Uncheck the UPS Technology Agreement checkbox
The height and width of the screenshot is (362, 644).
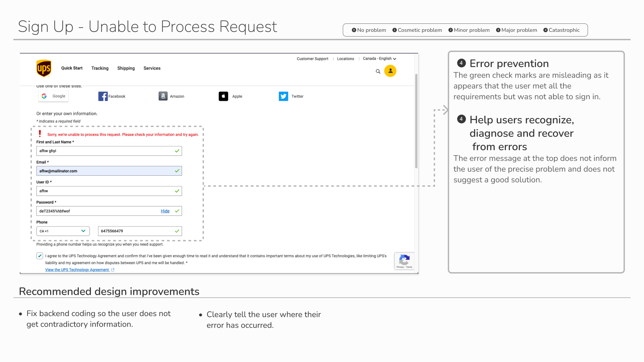(x=40, y=256)
